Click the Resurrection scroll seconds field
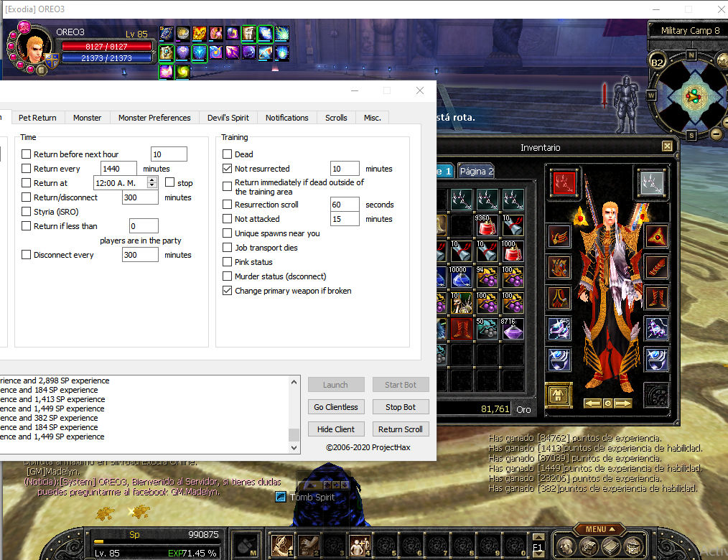728x560 pixels. tap(345, 205)
